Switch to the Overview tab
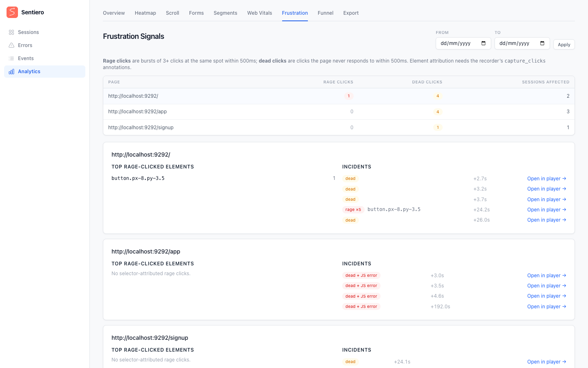This screenshot has height=368, width=588. 114,13
